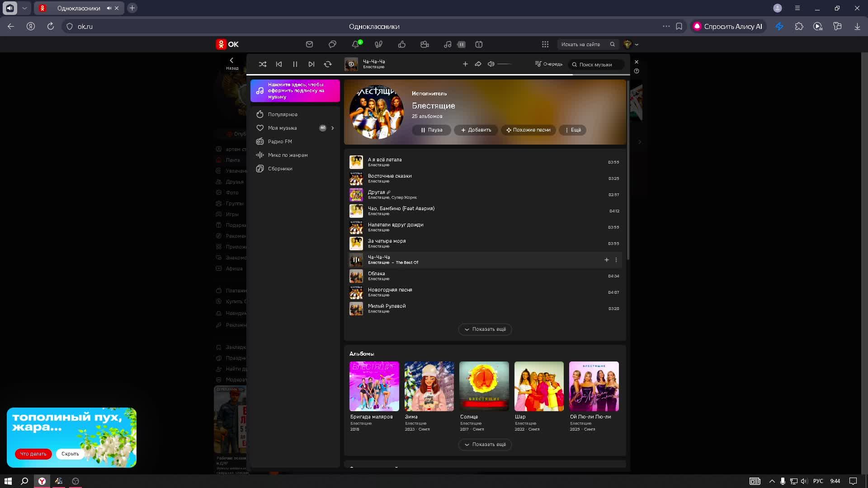This screenshot has width=868, height=488.
Task: Open Микс по жанрам section
Action: coord(295,155)
